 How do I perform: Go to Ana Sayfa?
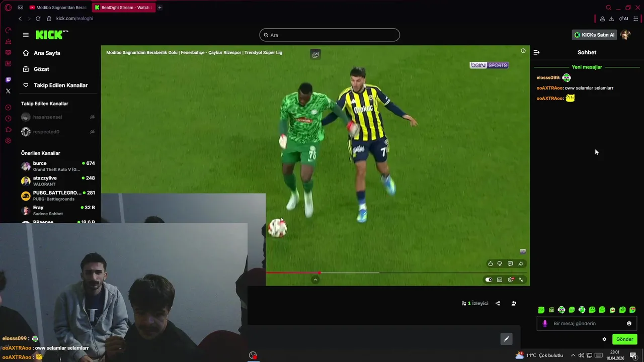tap(47, 53)
